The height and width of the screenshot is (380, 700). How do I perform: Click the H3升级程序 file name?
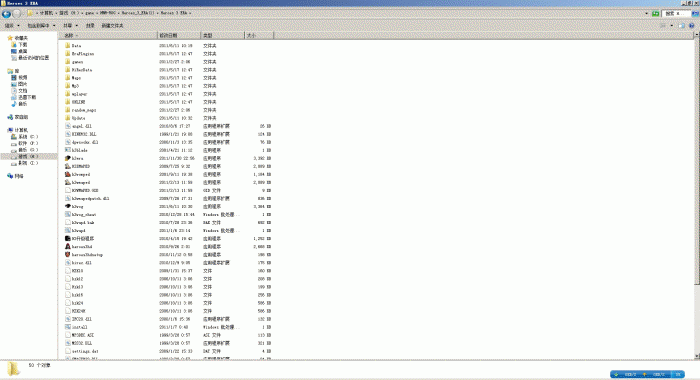(83, 238)
